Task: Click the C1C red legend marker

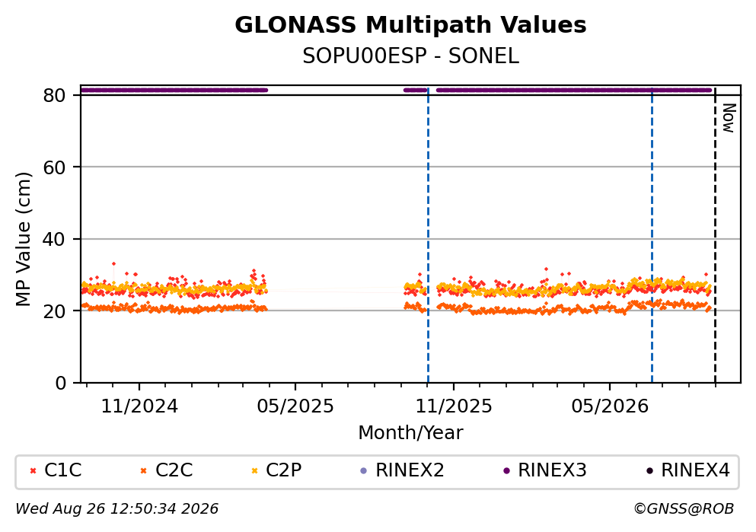Action: (x=33, y=471)
